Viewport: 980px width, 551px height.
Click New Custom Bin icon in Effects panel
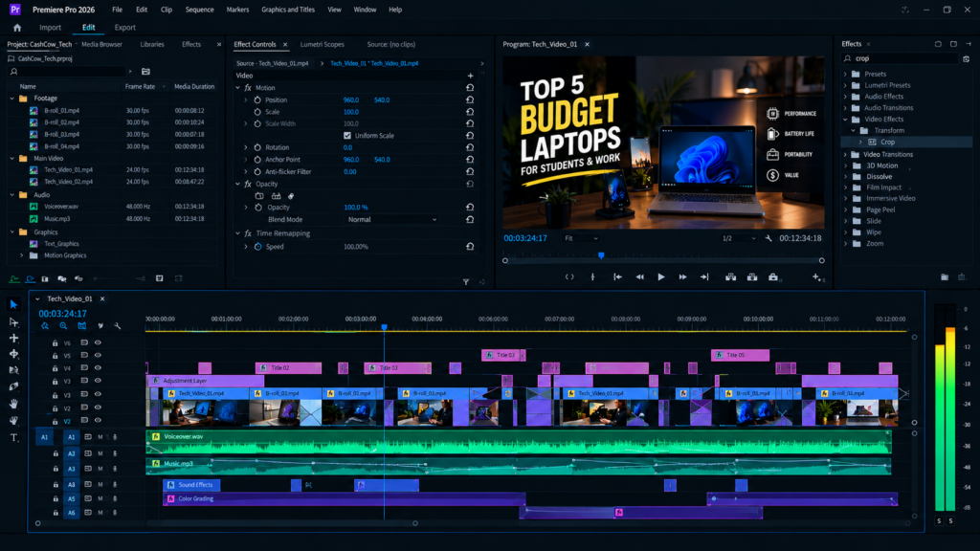945,276
